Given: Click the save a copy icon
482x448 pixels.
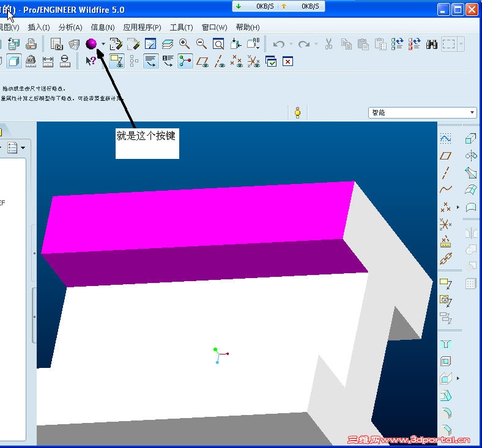Looking at the screenshot, I should tap(13, 44).
